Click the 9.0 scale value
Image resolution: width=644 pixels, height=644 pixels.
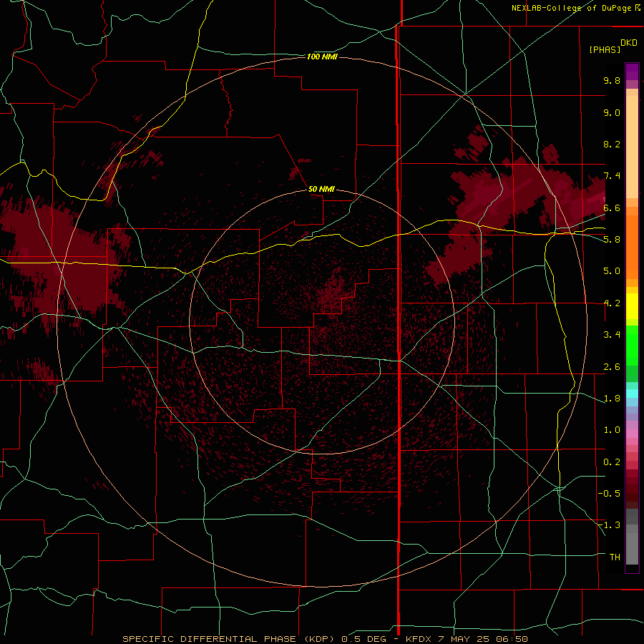pos(612,112)
